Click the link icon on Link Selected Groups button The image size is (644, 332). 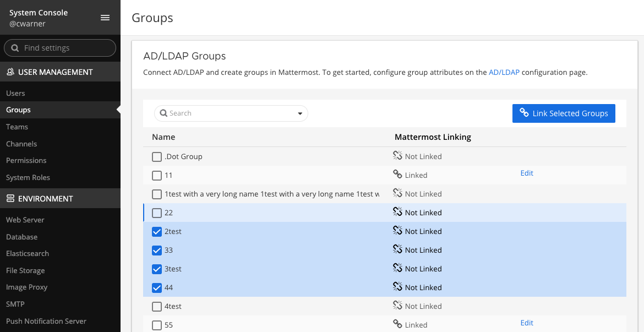(x=523, y=113)
